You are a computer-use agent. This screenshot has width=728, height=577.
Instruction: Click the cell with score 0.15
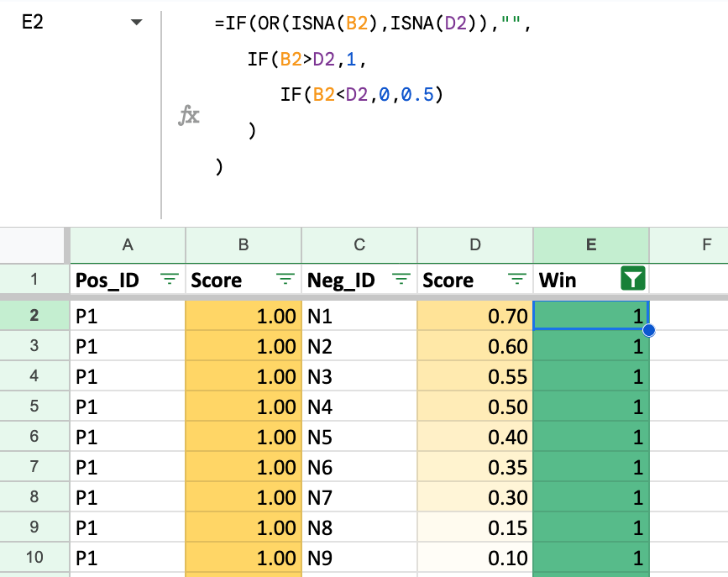475,527
